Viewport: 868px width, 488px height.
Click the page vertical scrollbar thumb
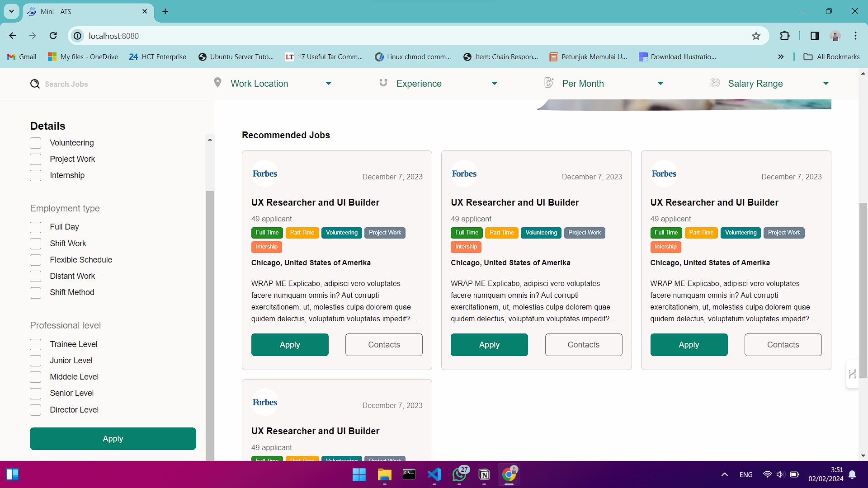coord(863,290)
